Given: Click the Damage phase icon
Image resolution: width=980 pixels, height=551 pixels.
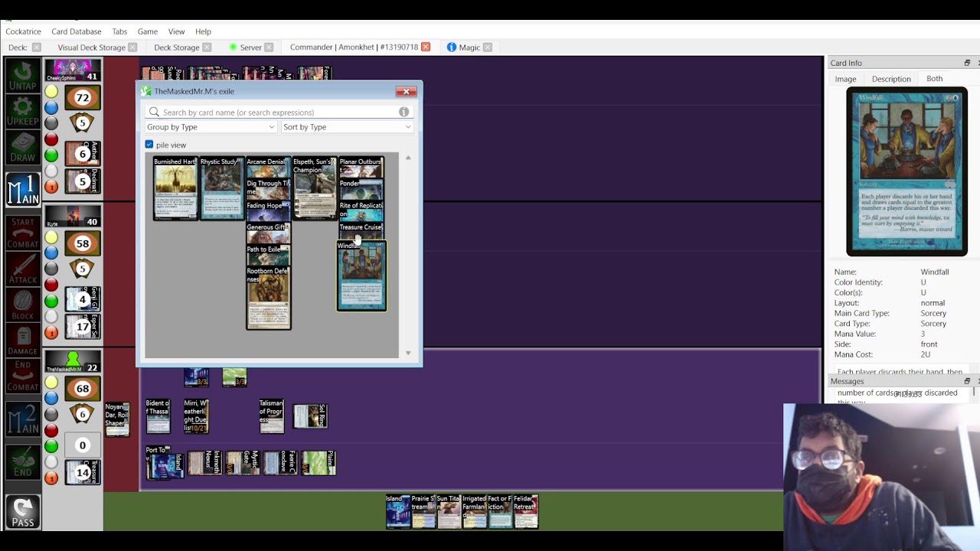Looking at the screenshot, I should point(23,341).
